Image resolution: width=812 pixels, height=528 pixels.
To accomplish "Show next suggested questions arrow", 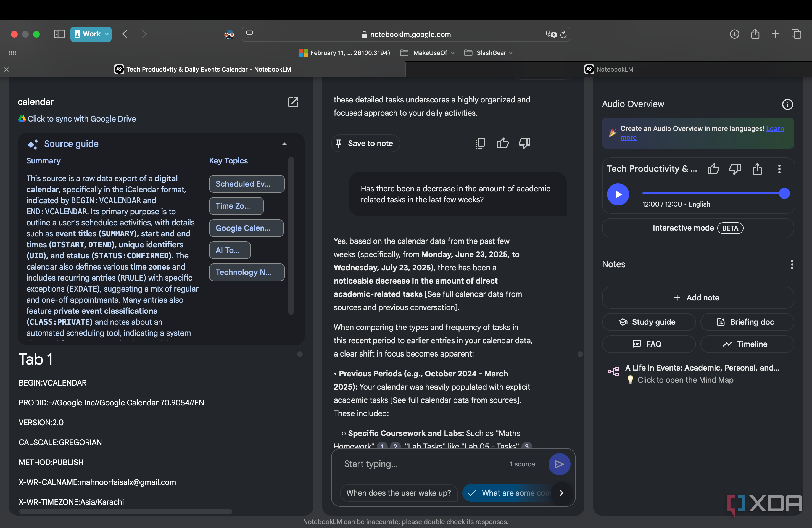I will (x=561, y=493).
